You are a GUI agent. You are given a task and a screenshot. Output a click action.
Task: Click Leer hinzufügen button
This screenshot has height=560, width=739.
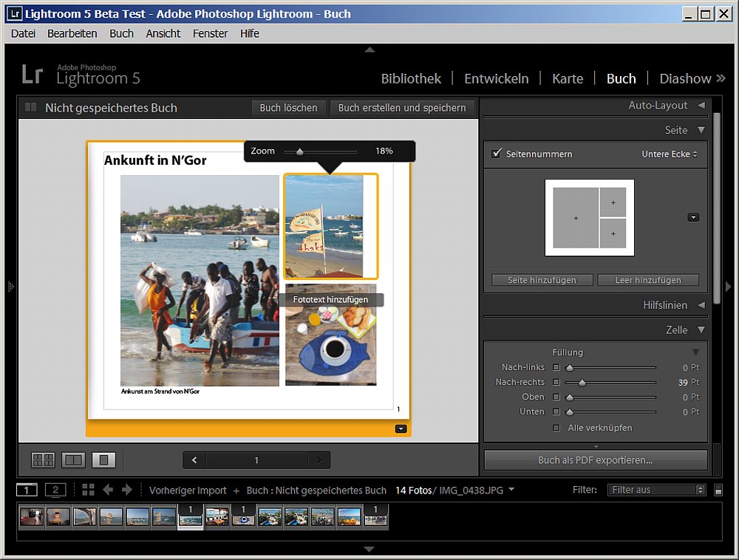(648, 280)
